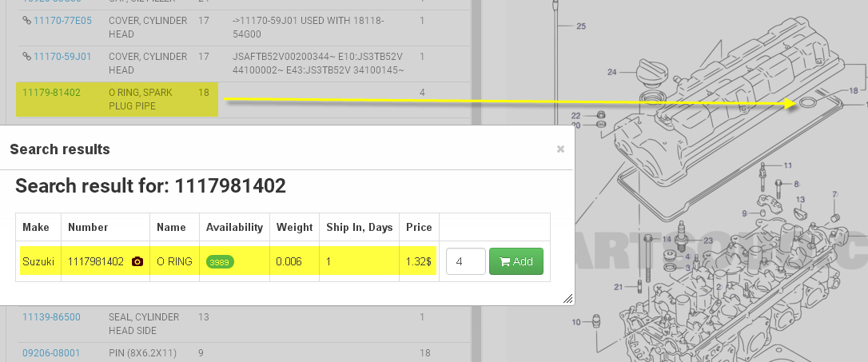Open the photo camera icon beside 1117981402
The image size is (868, 362).
pos(137,262)
